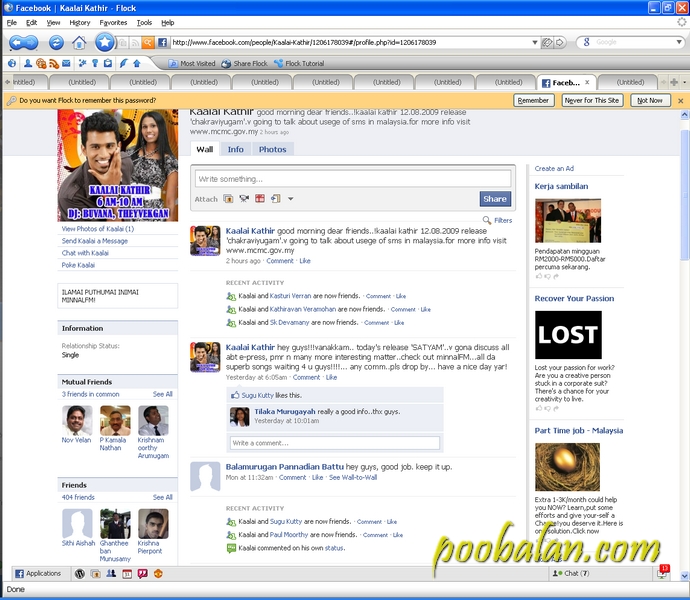Click in the Write something text box
The height and width of the screenshot is (600, 690).
tap(353, 178)
